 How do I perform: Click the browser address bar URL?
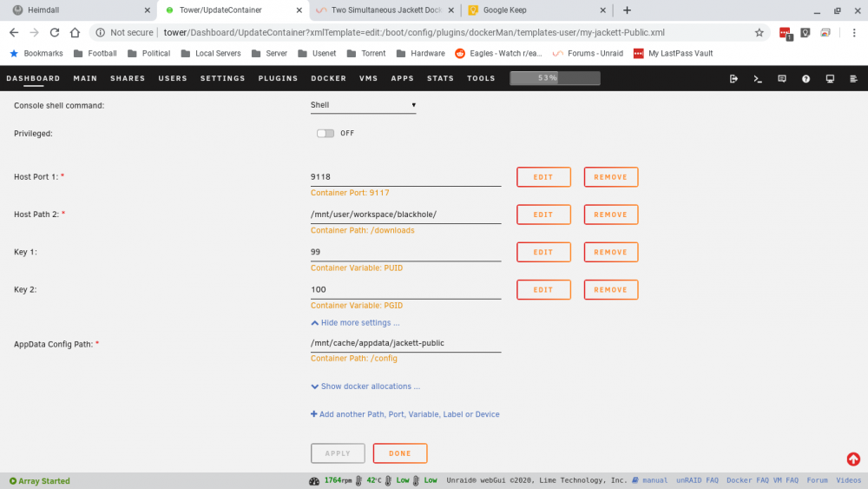414,33
